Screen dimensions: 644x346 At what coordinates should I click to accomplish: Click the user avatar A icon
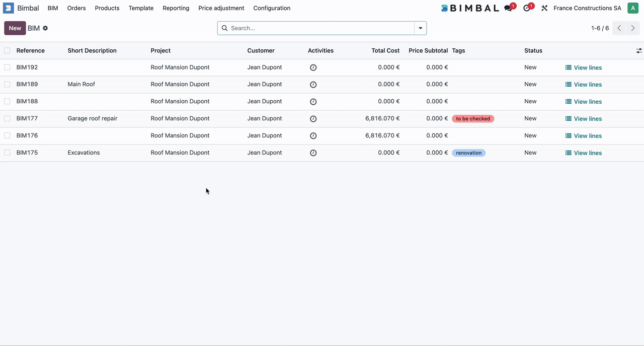pyautogui.click(x=632, y=8)
